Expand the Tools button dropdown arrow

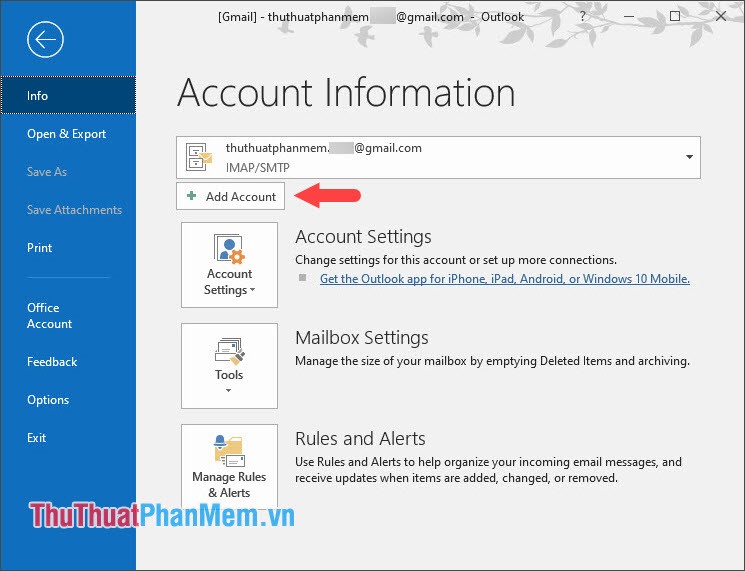pos(229,390)
